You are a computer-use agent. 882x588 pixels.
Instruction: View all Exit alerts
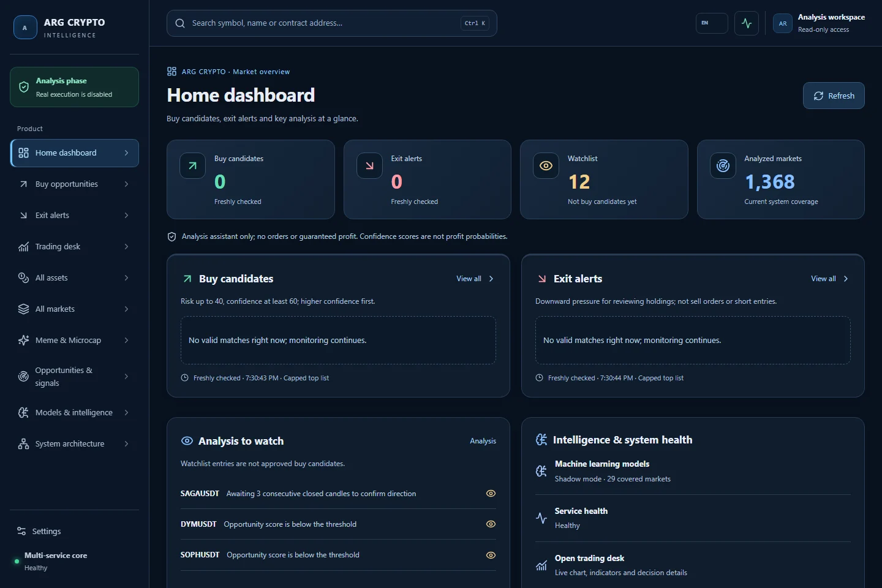(829, 279)
